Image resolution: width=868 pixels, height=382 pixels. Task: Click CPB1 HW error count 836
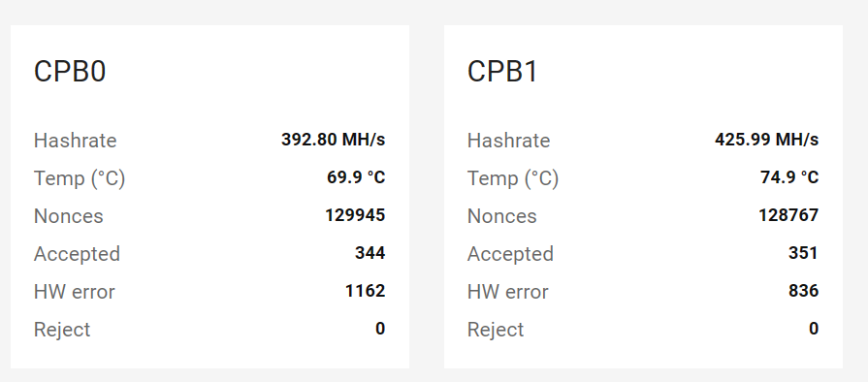coord(803,291)
